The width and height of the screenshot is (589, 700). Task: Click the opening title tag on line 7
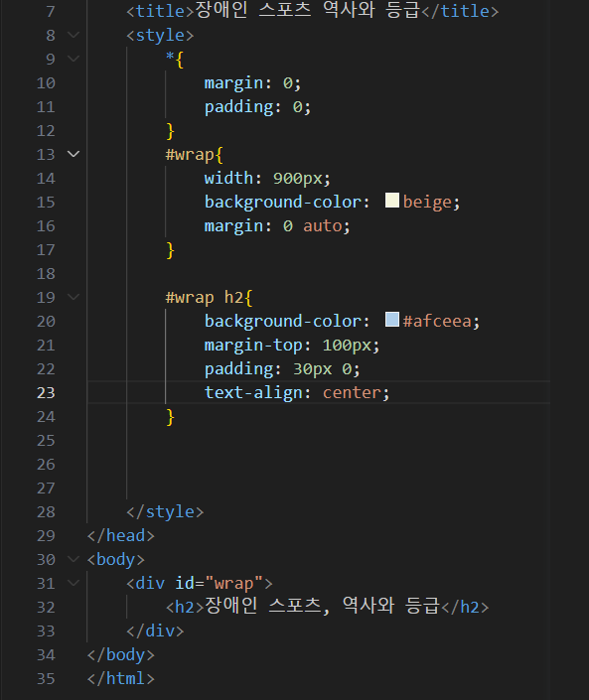click(160, 11)
